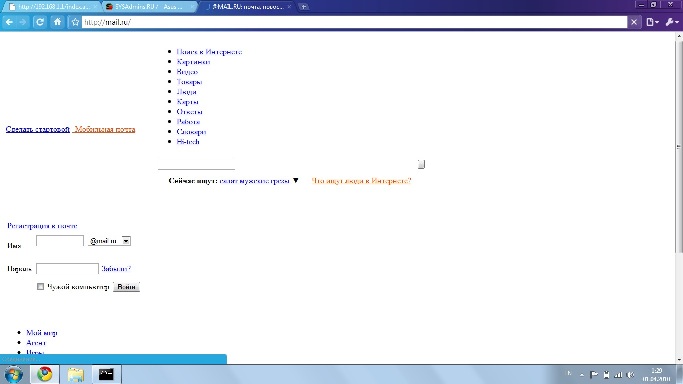The height and width of the screenshot is (384, 683).
Task: Show hidden tray icons arrow
Action: (582, 374)
